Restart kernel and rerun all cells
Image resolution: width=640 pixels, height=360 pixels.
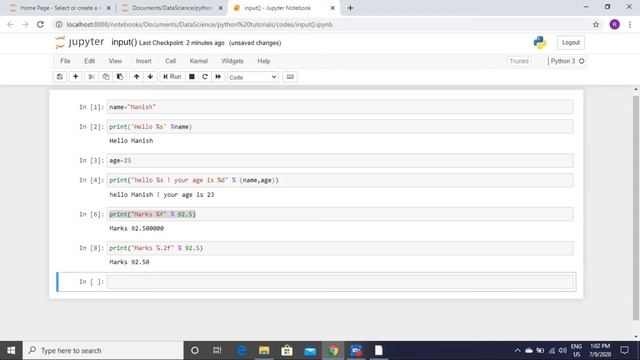click(218, 77)
